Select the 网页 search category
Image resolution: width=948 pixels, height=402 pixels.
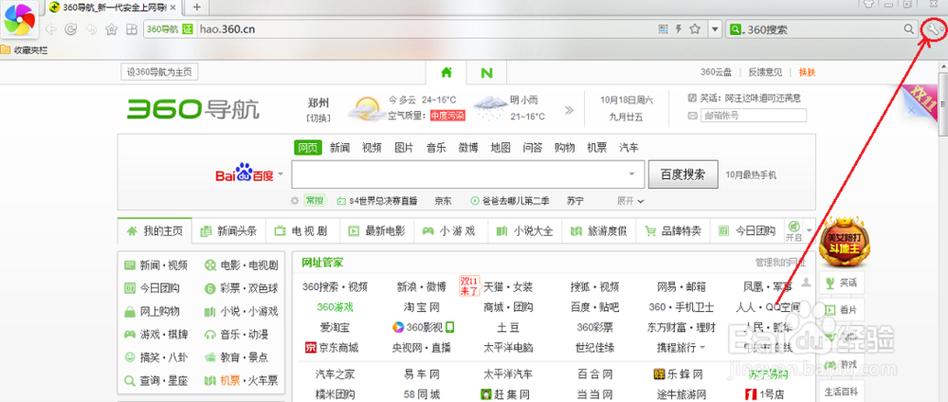[307, 148]
